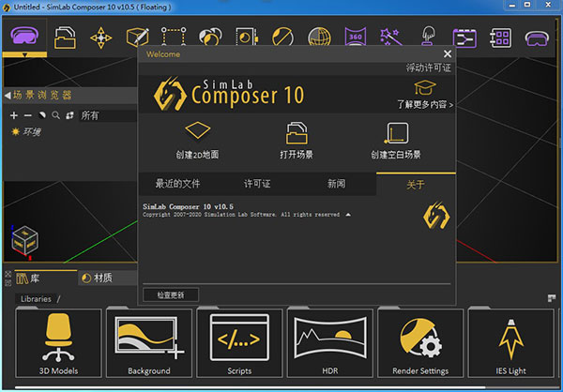
Task: Click the Libraries breadcrumb
Action: click(x=36, y=298)
